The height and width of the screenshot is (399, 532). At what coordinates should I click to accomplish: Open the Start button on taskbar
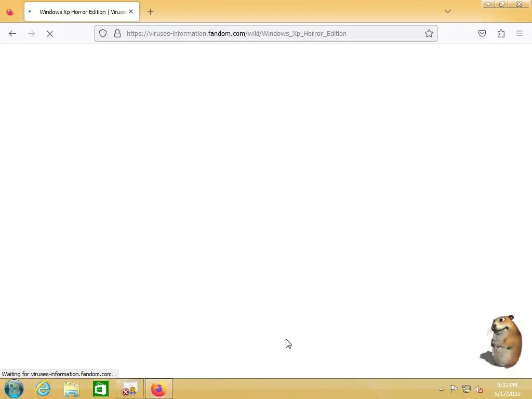tap(14, 389)
